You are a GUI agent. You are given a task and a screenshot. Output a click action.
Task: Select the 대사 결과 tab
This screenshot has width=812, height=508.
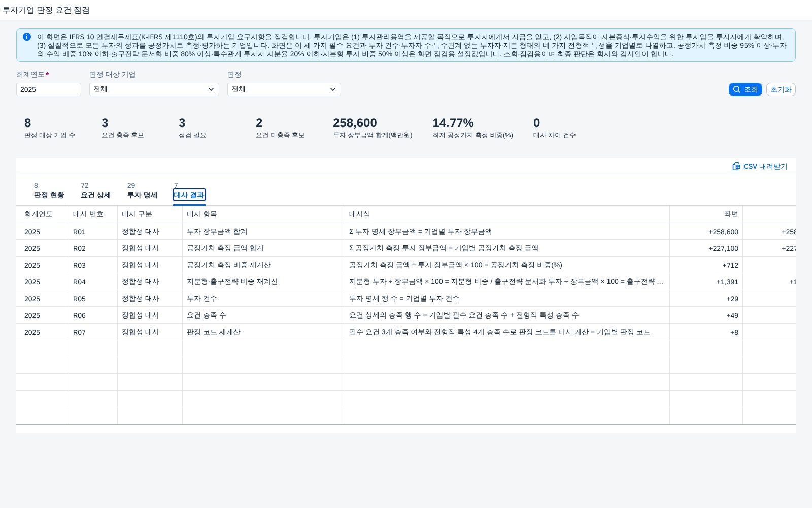pos(189,195)
